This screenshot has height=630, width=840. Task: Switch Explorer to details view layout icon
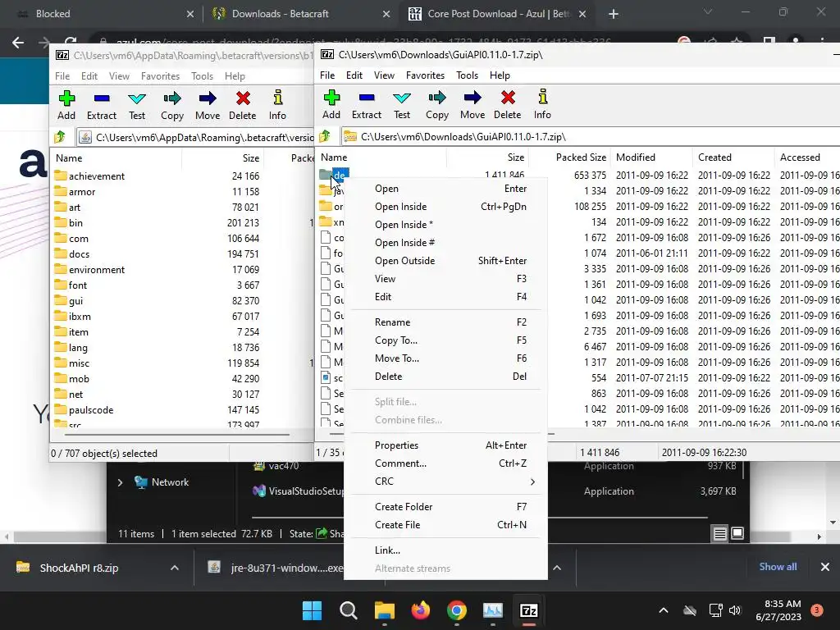coord(719,533)
